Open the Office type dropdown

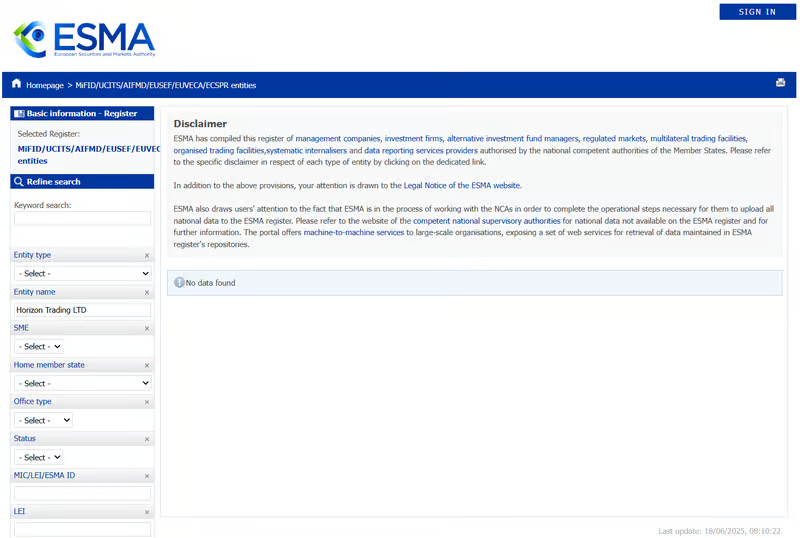[43, 420]
